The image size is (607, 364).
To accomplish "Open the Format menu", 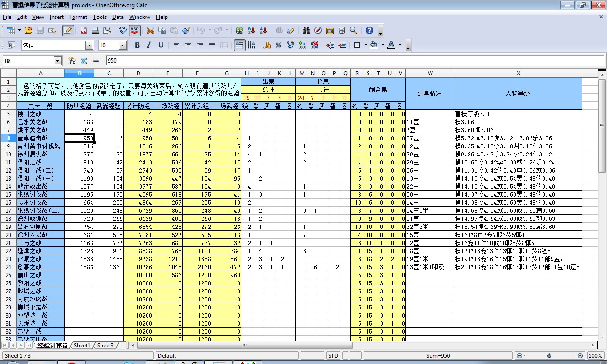I will pyautogui.click(x=78, y=17).
